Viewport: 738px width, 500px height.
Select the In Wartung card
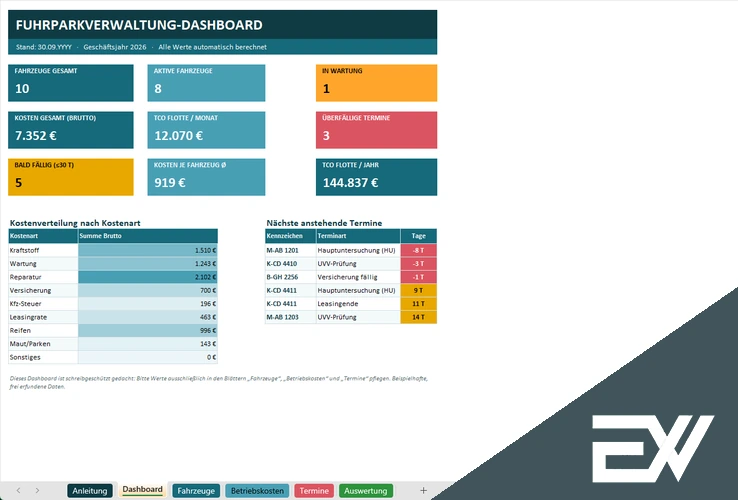point(377,83)
